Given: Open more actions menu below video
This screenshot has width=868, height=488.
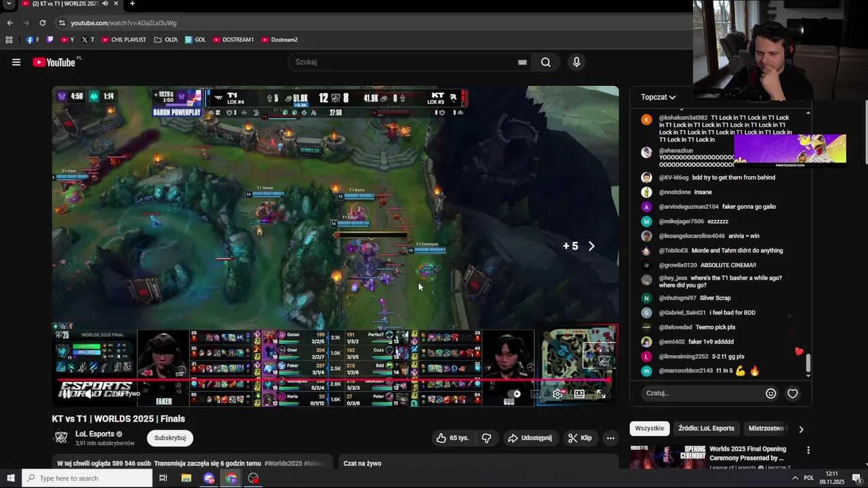Looking at the screenshot, I should click(x=610, y=438).
